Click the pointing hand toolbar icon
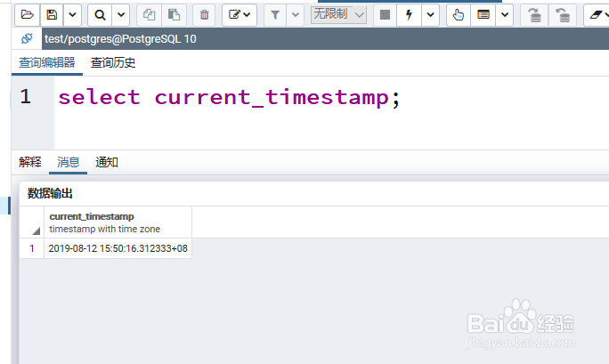This screenshot has height=364, width=609. (459, 15)
